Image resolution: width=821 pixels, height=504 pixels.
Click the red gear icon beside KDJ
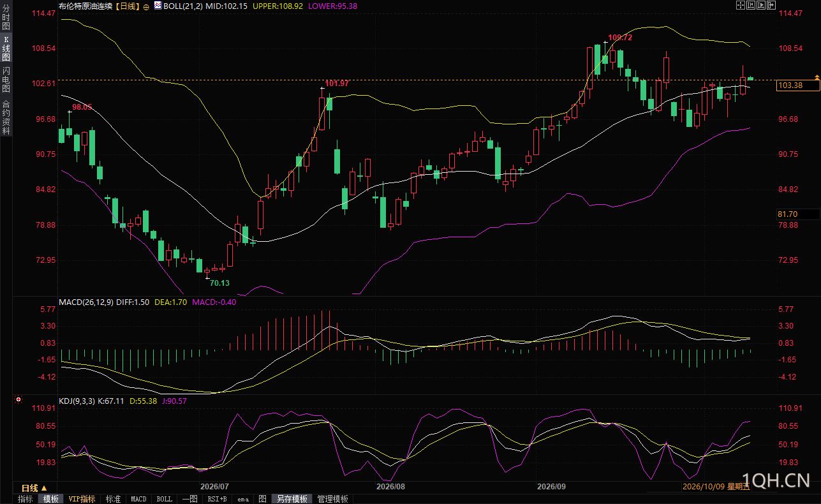pyautogui.click(x=18, y=400)
